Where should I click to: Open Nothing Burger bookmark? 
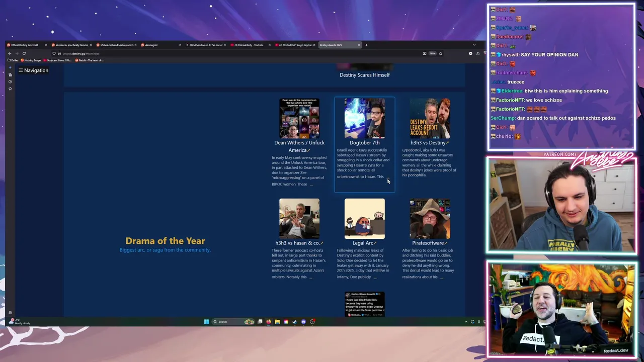pyautogui.click(x=32, y=60)
